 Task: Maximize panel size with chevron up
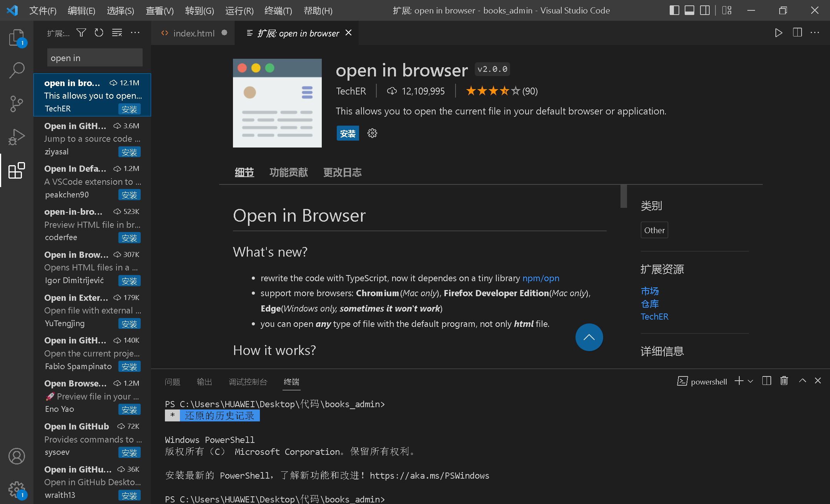click(x=802, y=381)
